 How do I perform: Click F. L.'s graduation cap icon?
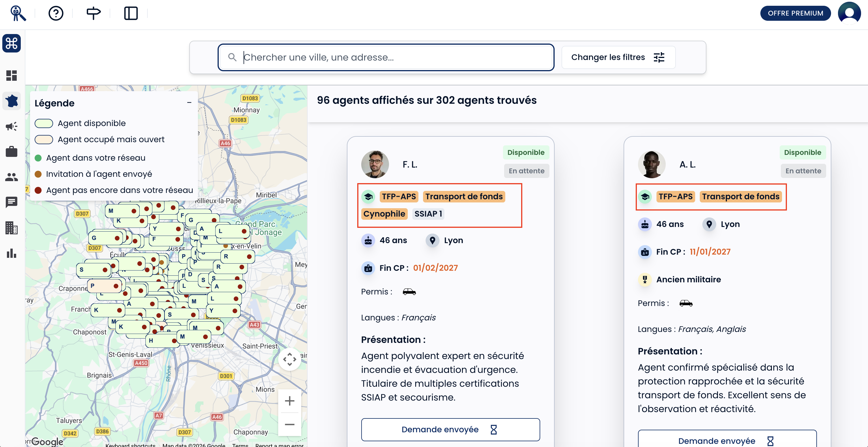[x=368, y=196]
